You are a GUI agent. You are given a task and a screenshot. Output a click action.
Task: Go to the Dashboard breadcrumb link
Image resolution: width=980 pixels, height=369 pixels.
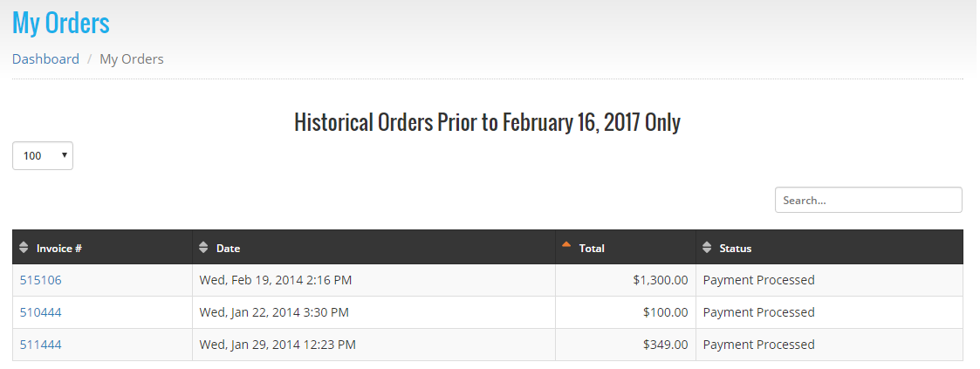45,59
